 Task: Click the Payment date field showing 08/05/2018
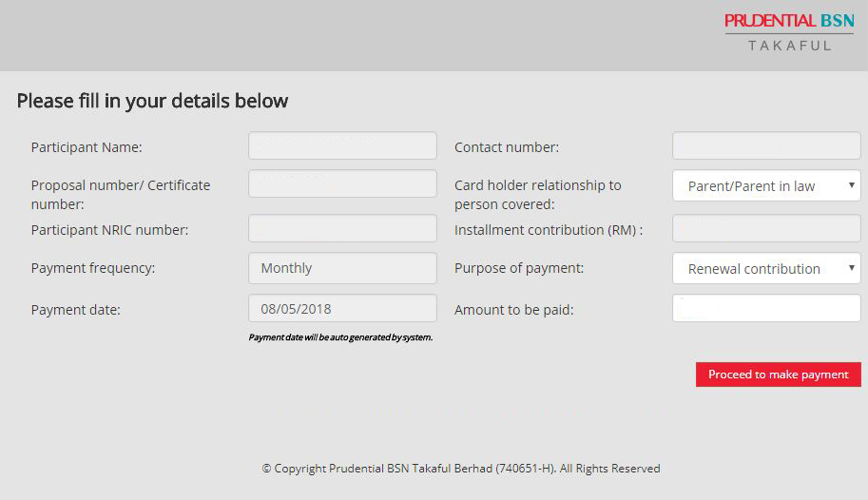(342, 309)
